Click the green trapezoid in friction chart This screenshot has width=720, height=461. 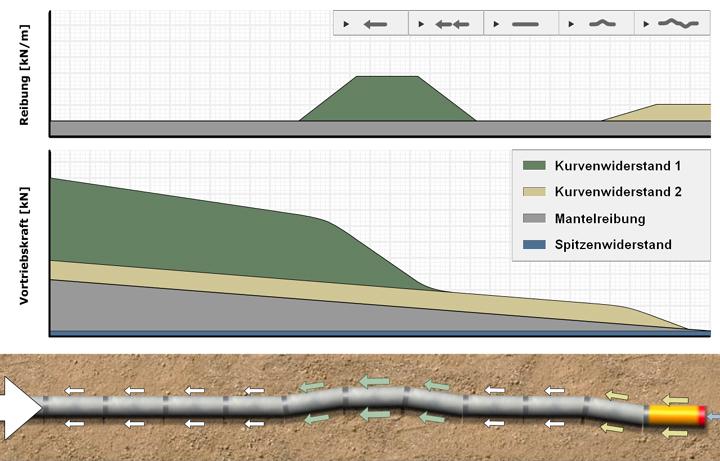pos(388,100)
